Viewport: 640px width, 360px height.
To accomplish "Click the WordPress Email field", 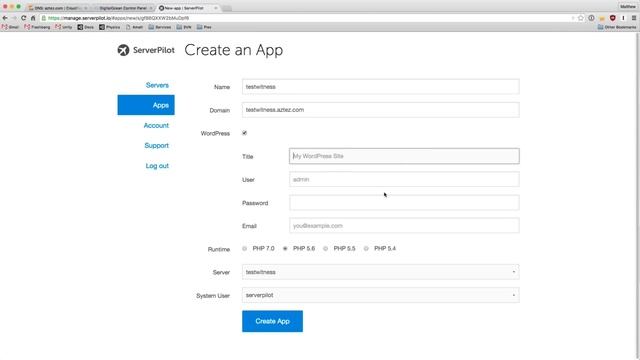I will point(404,225).
